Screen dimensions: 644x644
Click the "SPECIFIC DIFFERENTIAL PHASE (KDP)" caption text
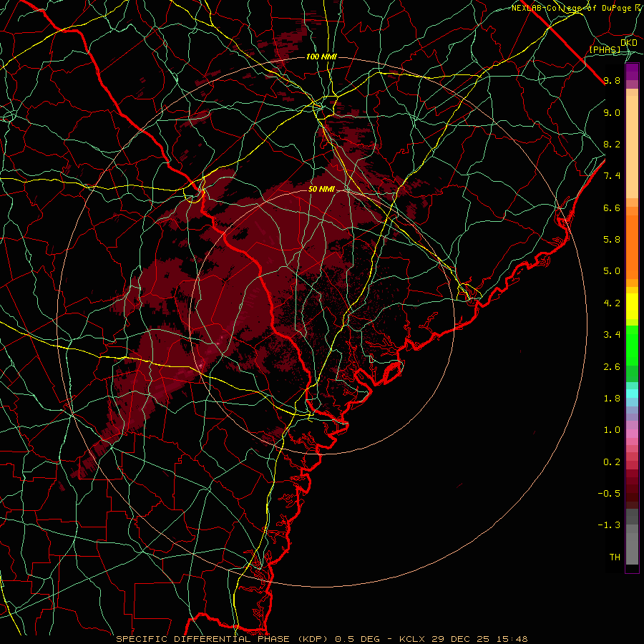[224, 639]
